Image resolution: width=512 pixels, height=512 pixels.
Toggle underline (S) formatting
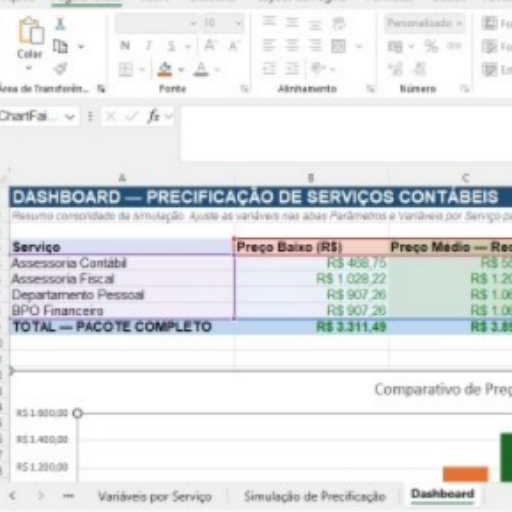(172, 46)
